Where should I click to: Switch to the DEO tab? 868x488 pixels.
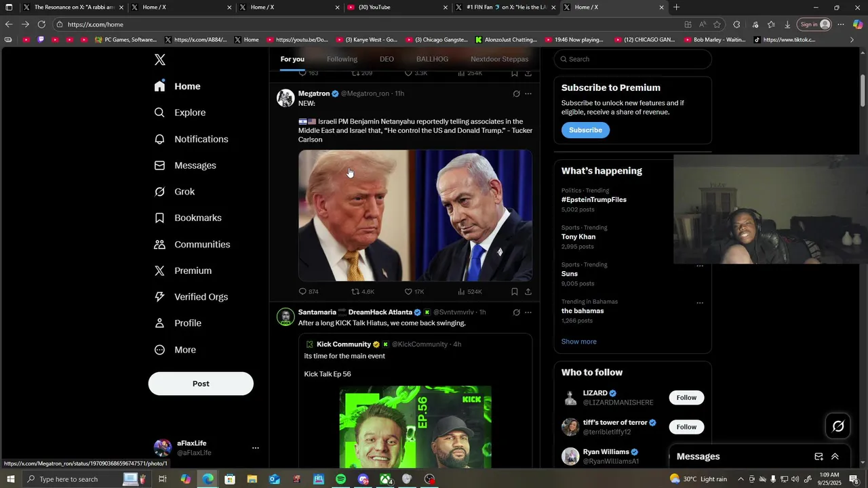(x=387, y=59)
